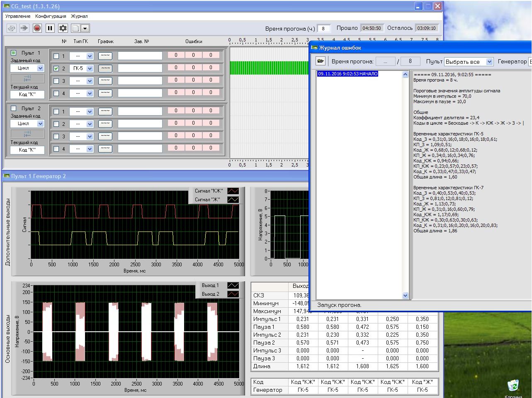Open the Пульт 'Выбрать все' dropdown
Image resolution: width=532 pixels, height=398 pixels.
point(489,62)
